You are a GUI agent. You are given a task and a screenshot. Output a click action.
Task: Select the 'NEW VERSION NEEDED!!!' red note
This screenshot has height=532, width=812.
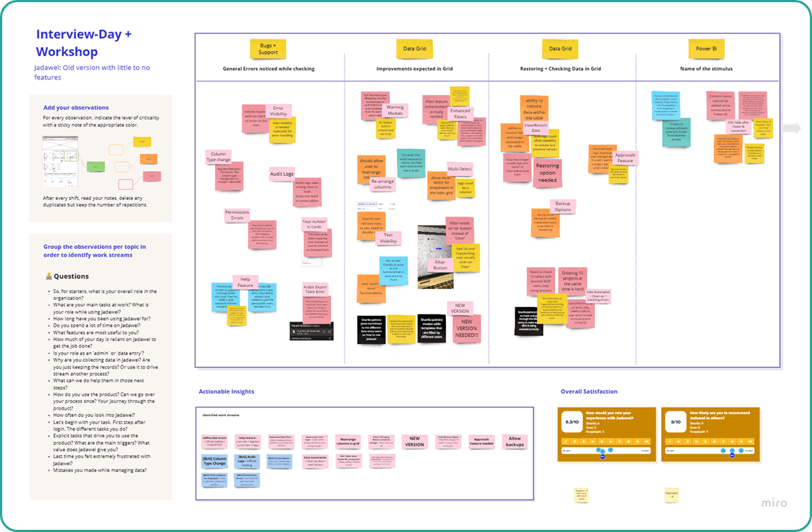tap(466, 329)
